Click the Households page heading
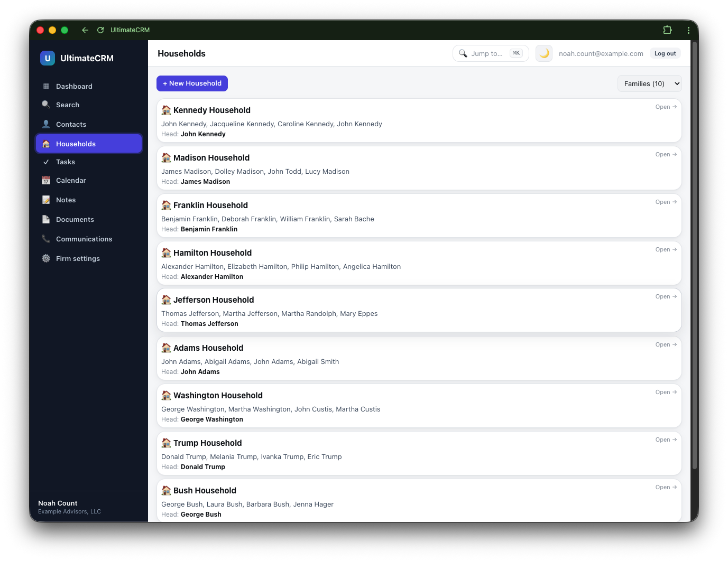The image size is (728, 561). (x=181, y=53)
